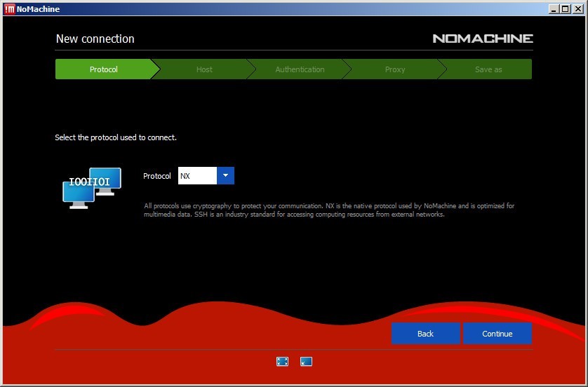Click the shrink-window icon at bottom

[x=306, y=361]
